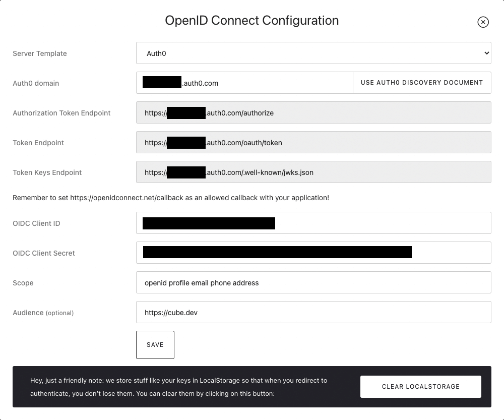
Task: Click the Auth0 domain label
Action: [x=36, y=83]
